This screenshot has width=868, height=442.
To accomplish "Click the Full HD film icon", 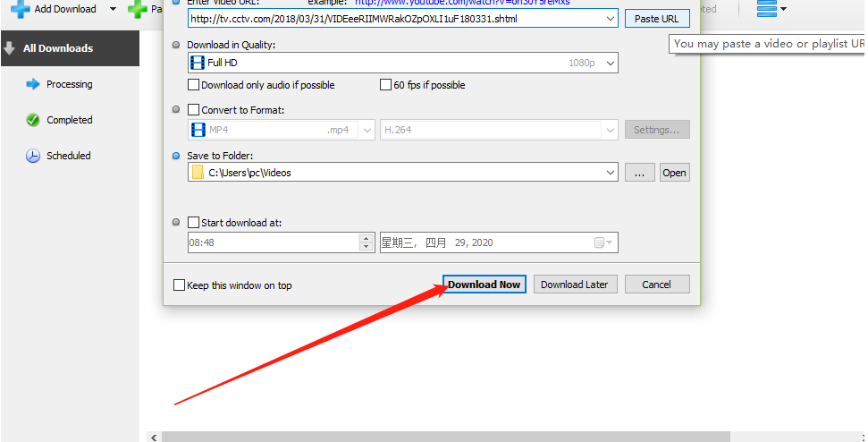I will point(197,63).
